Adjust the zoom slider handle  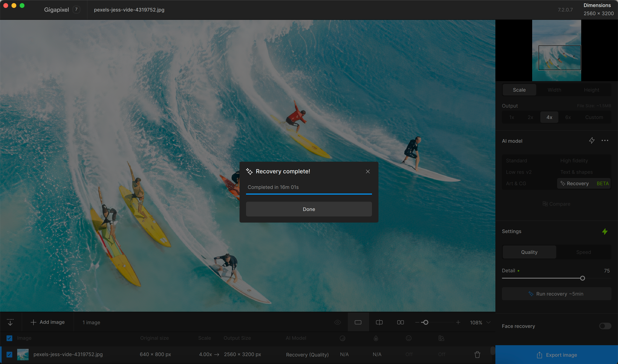pos(426,322)
